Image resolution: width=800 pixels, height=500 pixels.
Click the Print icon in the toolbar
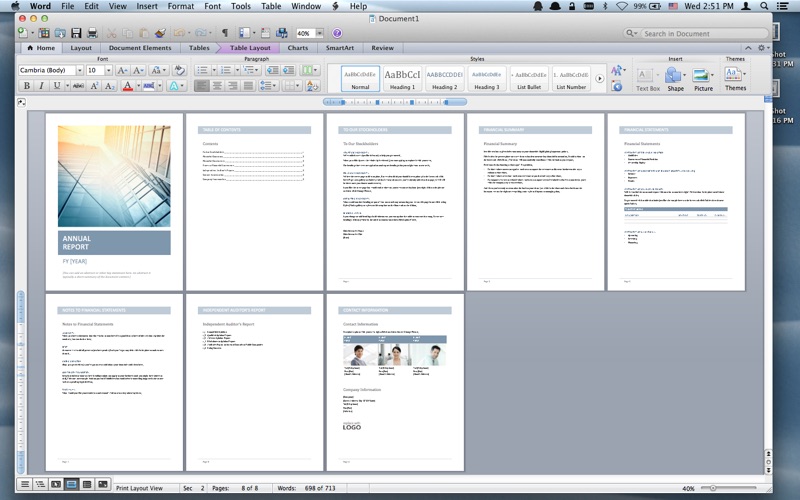point(92,33)
